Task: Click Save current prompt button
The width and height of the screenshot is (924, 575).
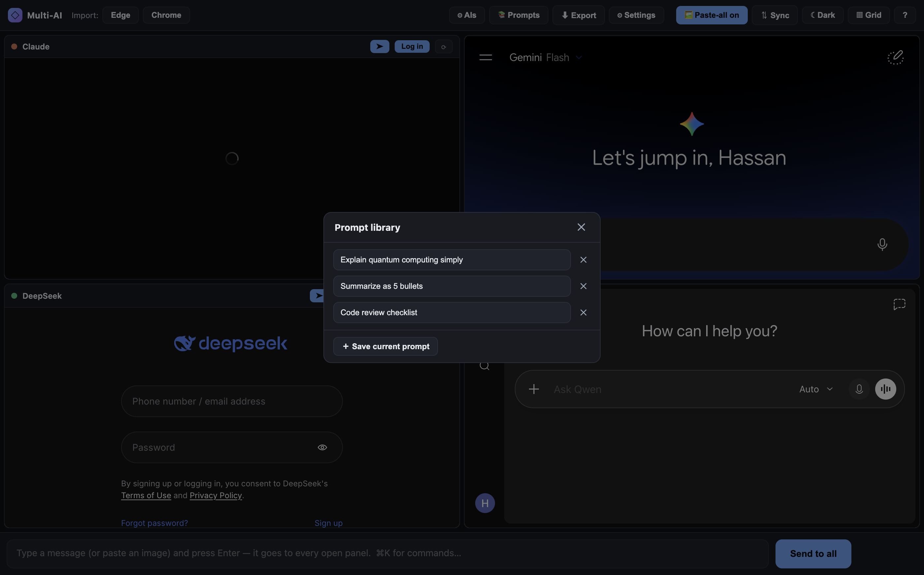Action: (385, 347)
